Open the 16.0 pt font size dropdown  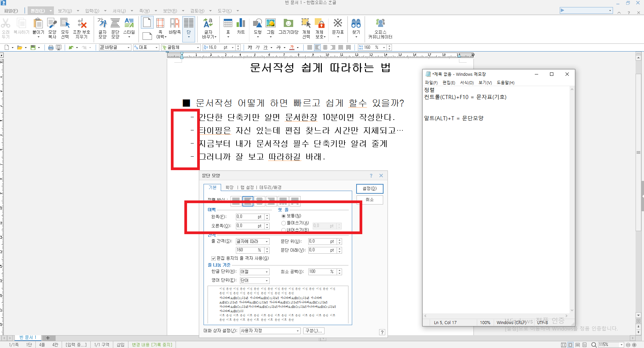[x=232, y=48]
